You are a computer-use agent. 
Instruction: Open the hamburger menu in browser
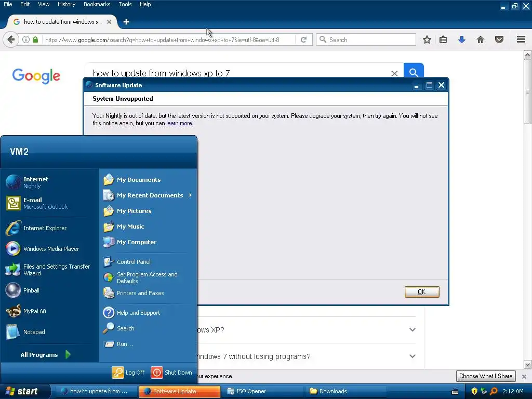point(521,39)
